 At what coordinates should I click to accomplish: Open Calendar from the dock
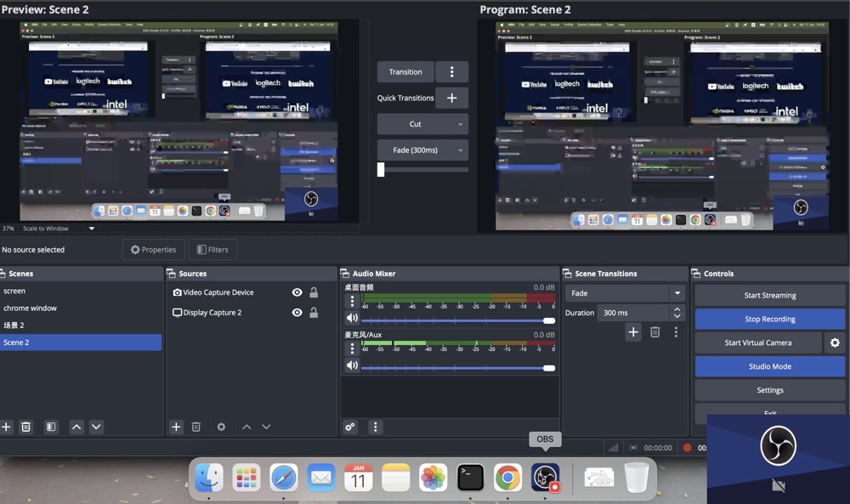(x=359, y=478)
